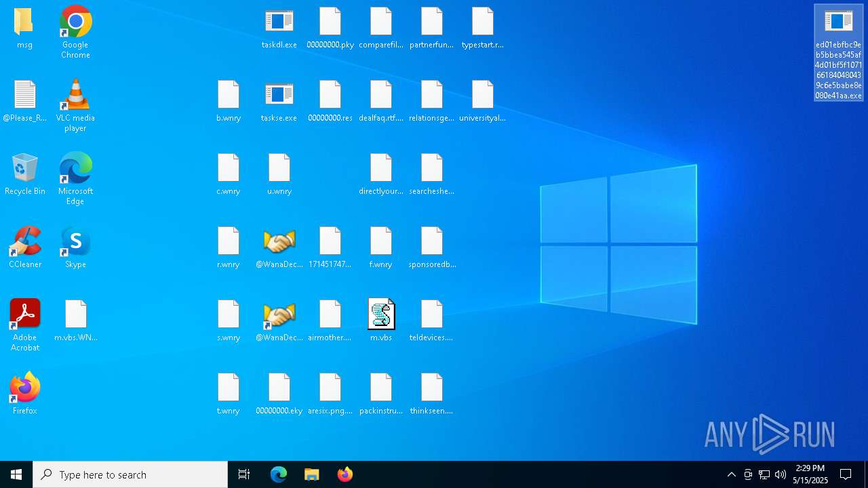Open the Google Chrome shortcut
Screen dimensions: 868x488
(75, 31)
